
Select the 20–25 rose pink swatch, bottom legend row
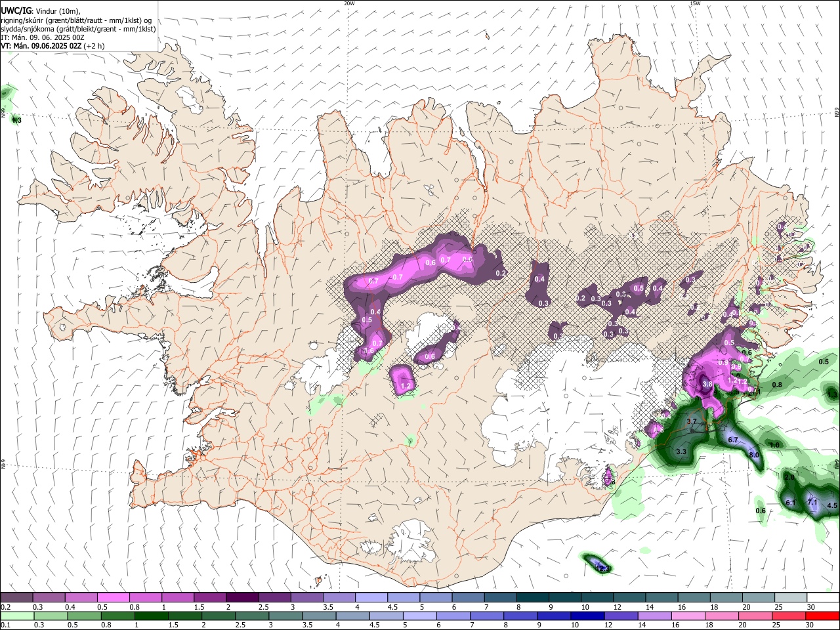755,616
